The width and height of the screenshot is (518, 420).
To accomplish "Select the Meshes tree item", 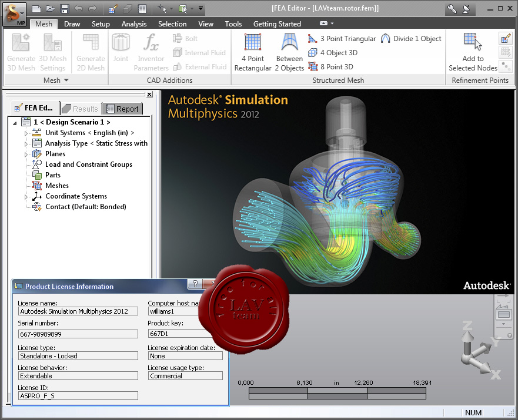I will [57, 186].
